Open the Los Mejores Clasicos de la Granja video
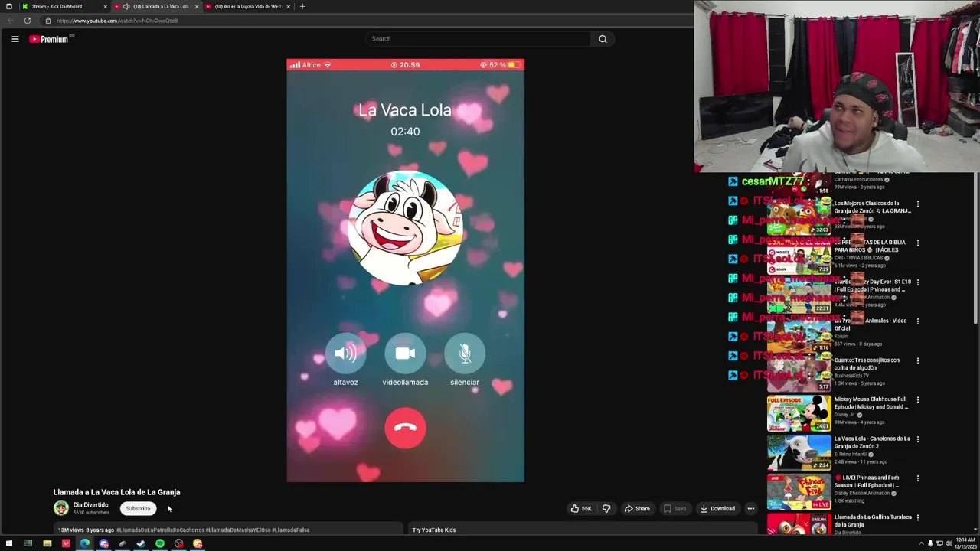Viewport: 980px width, 551px height. click(x=872, y=207)
